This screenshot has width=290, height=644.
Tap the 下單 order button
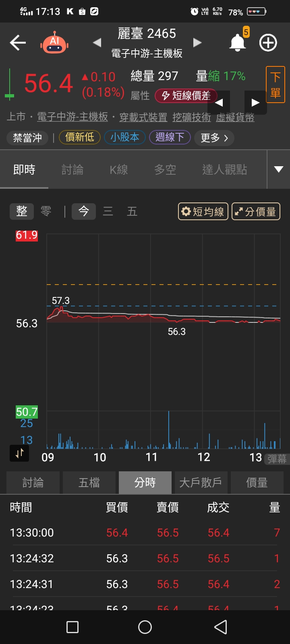coord(275,85)
